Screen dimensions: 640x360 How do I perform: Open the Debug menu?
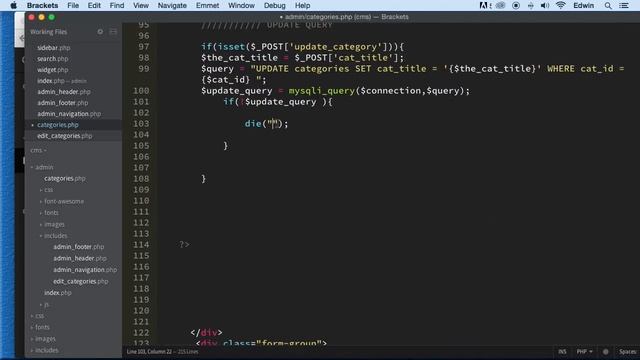(274, 5)
